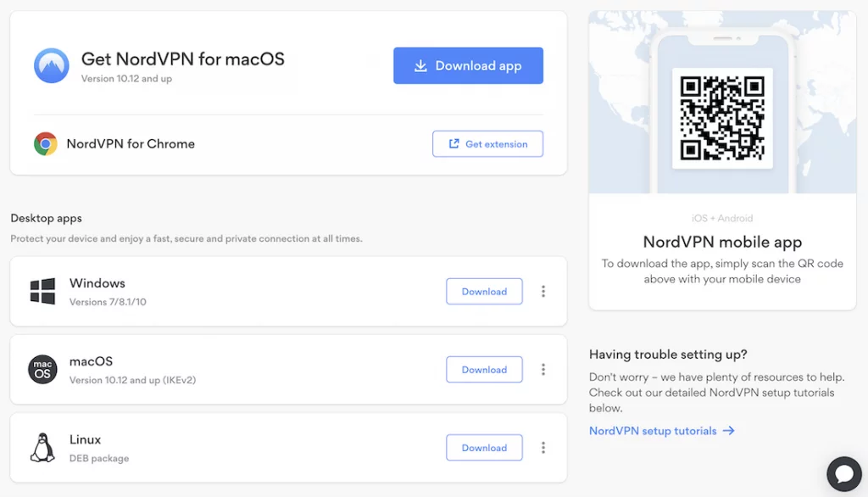Click Get extension for Chrome

pos(487,144)
